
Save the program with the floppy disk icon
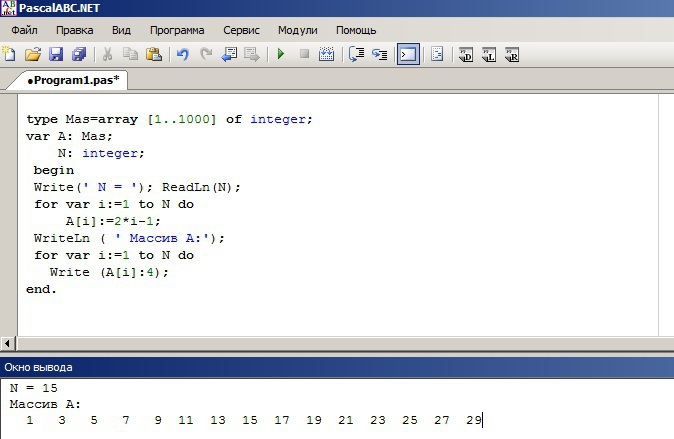point(56,54)
